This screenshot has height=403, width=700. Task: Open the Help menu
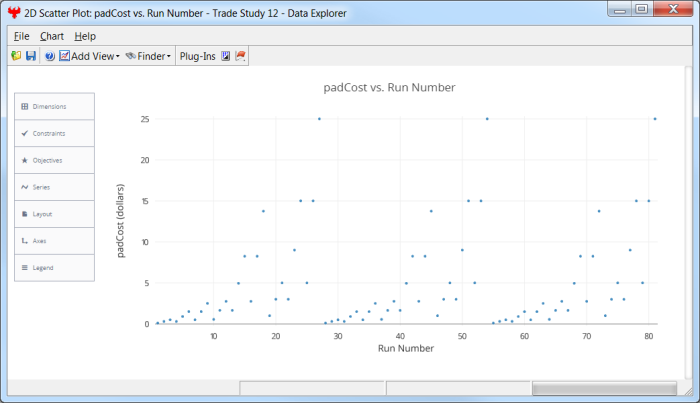[x=86, y=36]
